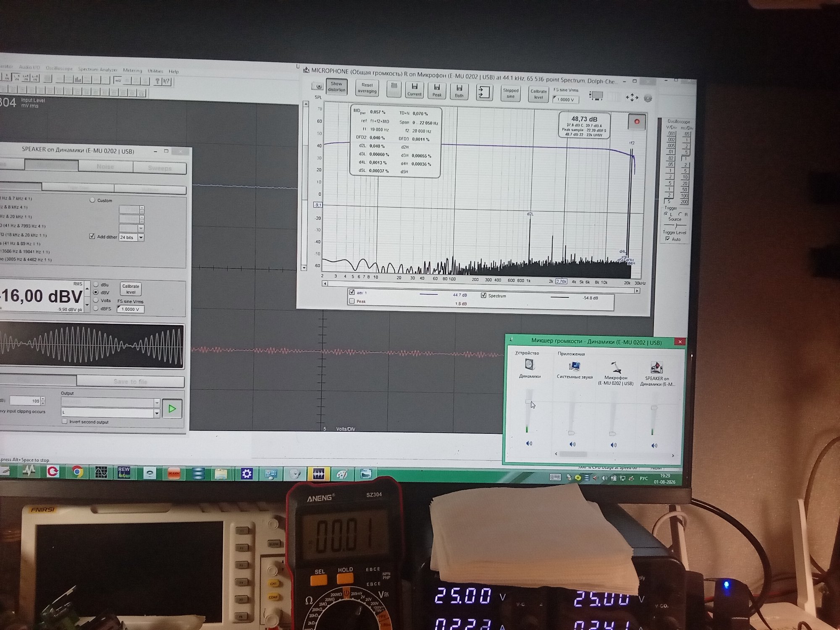This screenshot has width=840, height=630.
Task: Click the red record button on the spectrum graph
Action: click(x=637, y=122)
